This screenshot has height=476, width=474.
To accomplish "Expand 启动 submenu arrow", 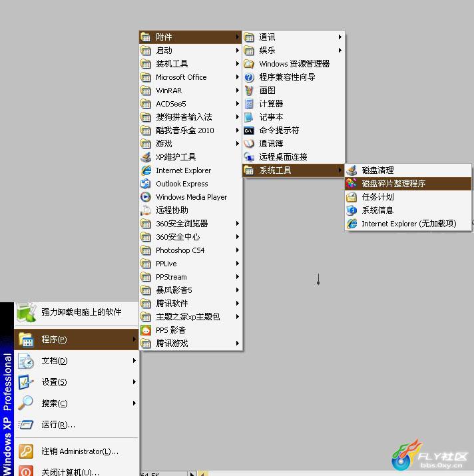I will [x=238, y=51].
